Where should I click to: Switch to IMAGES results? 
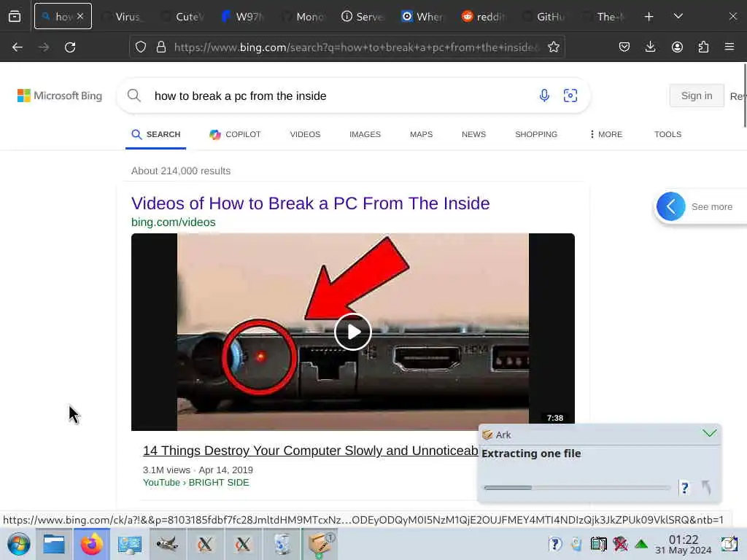click(365, 134)
